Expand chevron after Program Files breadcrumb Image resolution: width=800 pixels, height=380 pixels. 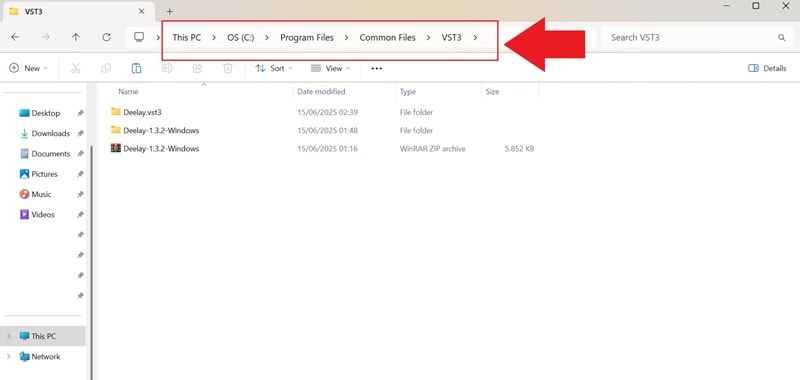(347, 37)
